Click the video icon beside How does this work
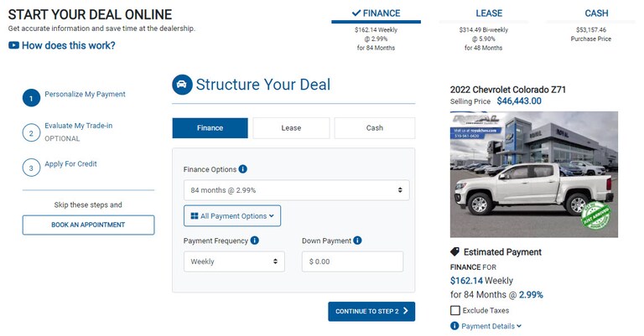The width and height of the screenshot is (644, 336). [x=13, y=46]
